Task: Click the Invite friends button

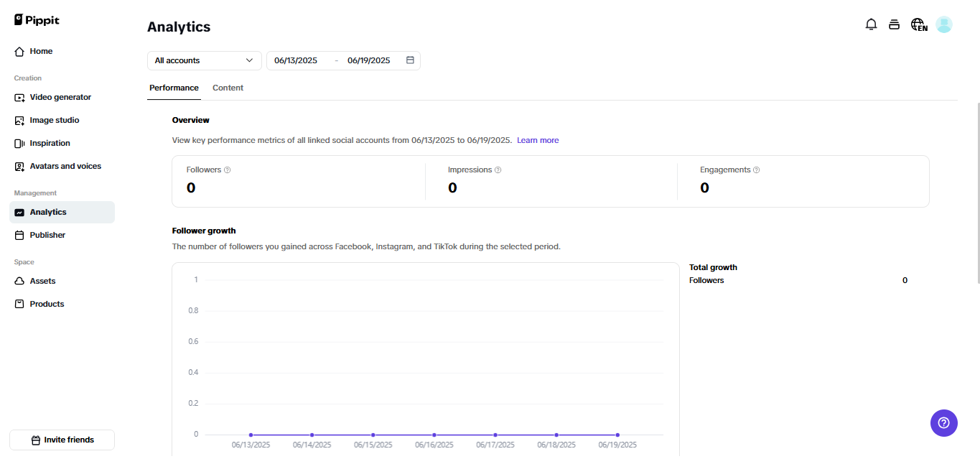Action: pos(62,440)
